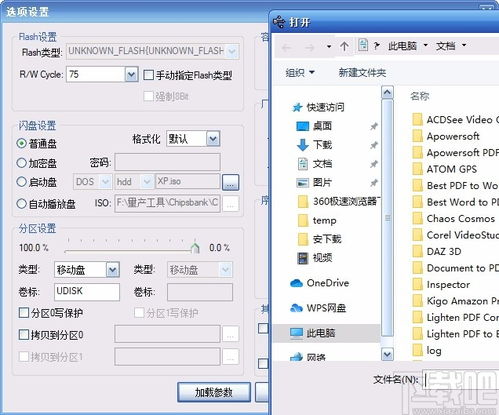
Task: Expand the partition 类型 移动盘 dropdown
Action: 112,270
